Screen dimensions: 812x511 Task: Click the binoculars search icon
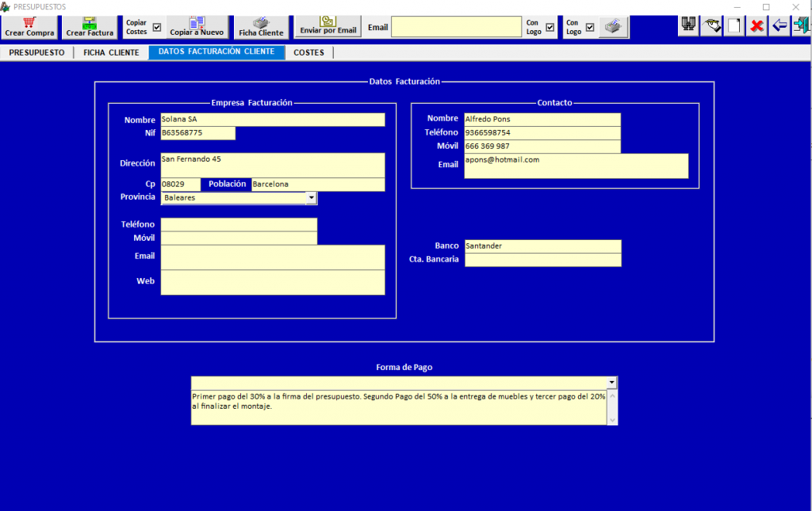click(x=688, y=25)
